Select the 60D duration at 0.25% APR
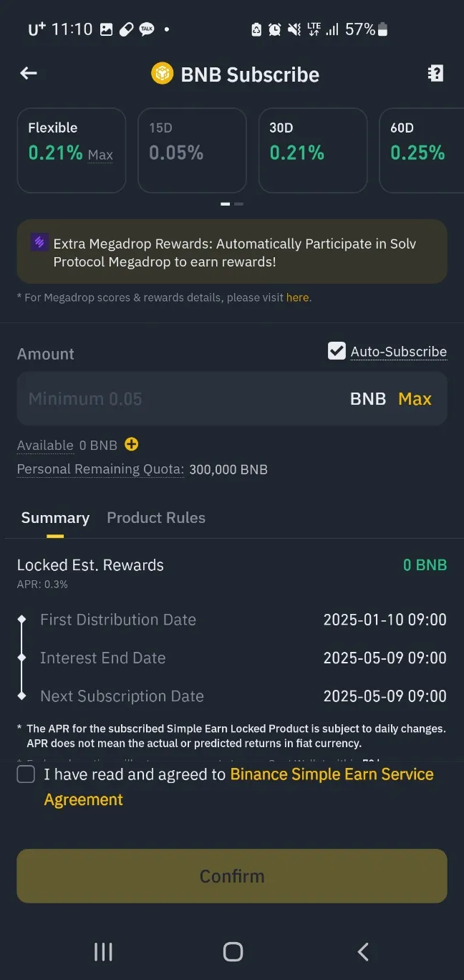 427,150
